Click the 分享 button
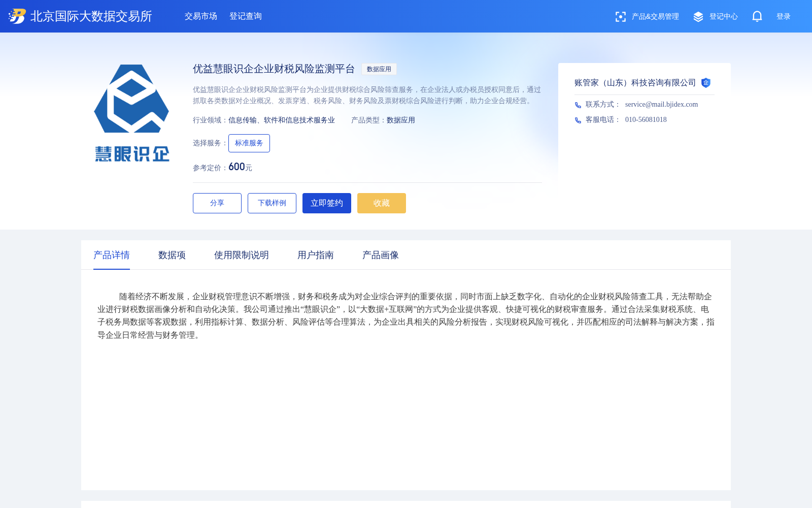This screenshot has width=812, height=508. [217, 203]
